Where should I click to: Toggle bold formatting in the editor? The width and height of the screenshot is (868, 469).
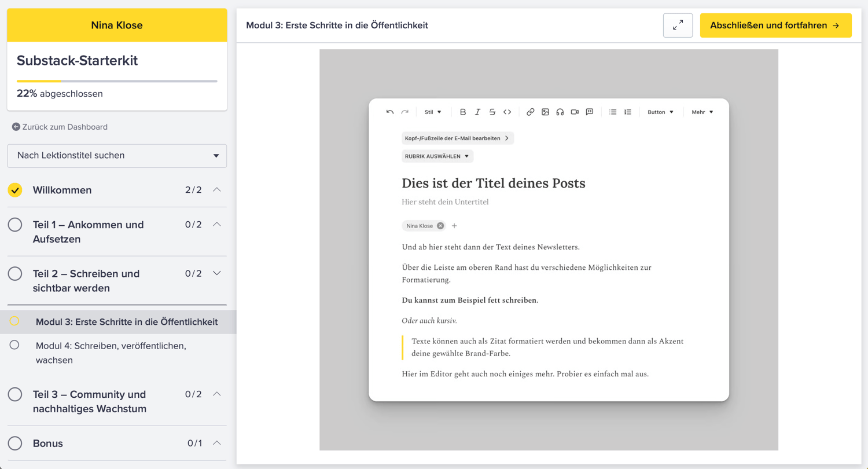pos(463,112)
